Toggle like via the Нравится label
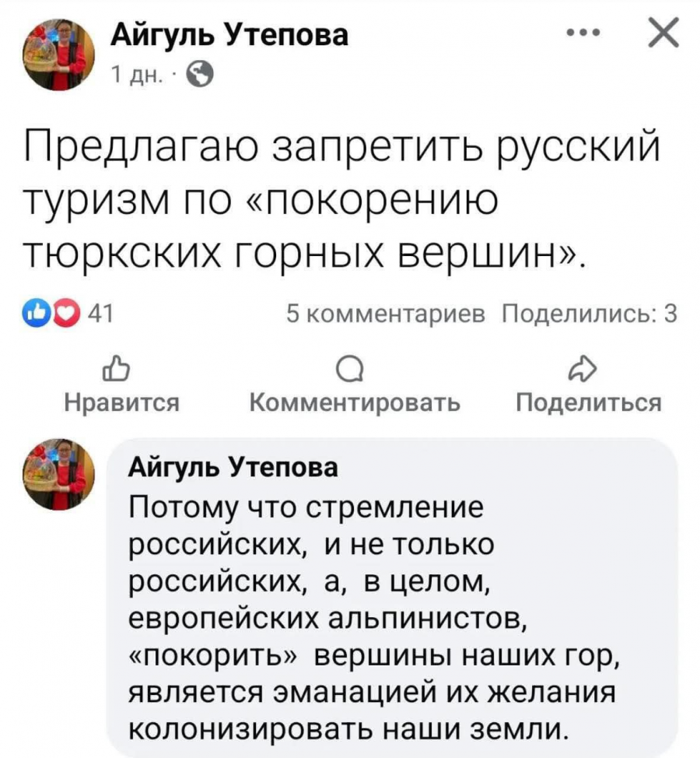Screen dimensions: 700x758 coord(121,403)
